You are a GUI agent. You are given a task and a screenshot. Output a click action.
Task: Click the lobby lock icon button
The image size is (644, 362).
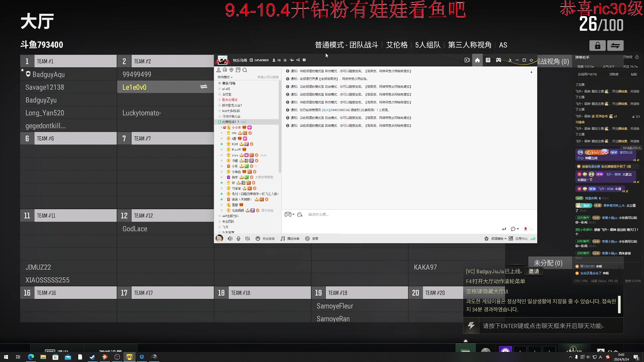tap(597, 46)
